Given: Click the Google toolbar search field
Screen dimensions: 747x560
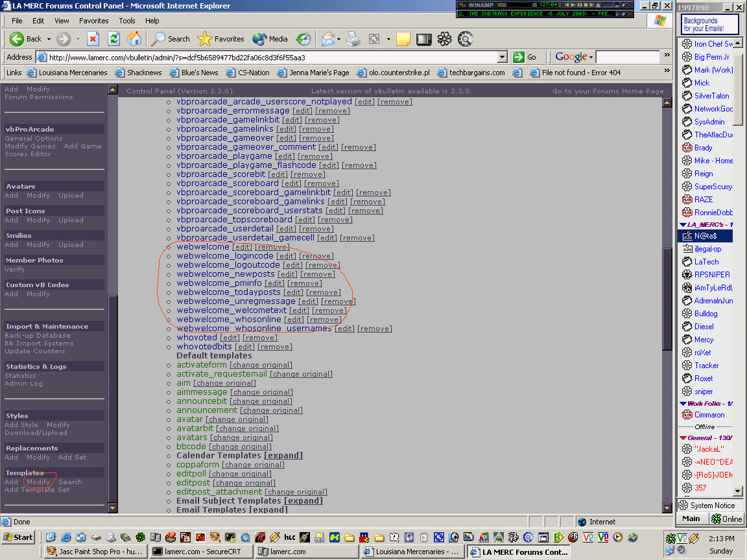Looking at the screenshot, I should click(627, 57).
